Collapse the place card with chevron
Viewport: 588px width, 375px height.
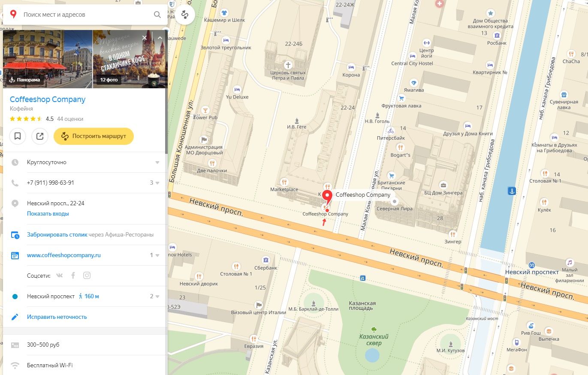point(160,38)
